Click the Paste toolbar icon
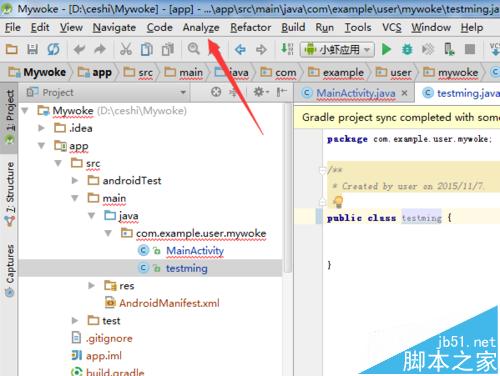 click(168, 50)
